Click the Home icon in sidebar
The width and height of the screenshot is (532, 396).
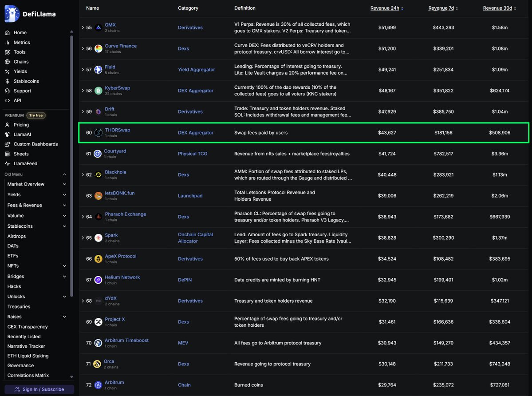(x=7, y=32)
